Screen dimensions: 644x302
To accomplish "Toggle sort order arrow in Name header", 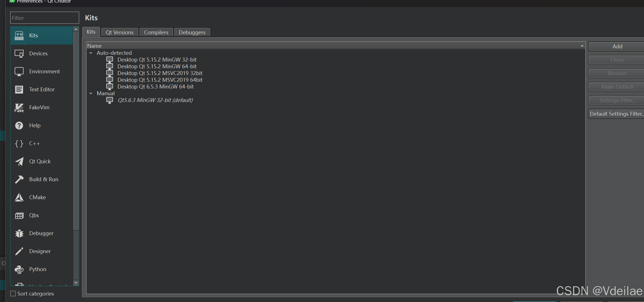I will tap(582, 46).
